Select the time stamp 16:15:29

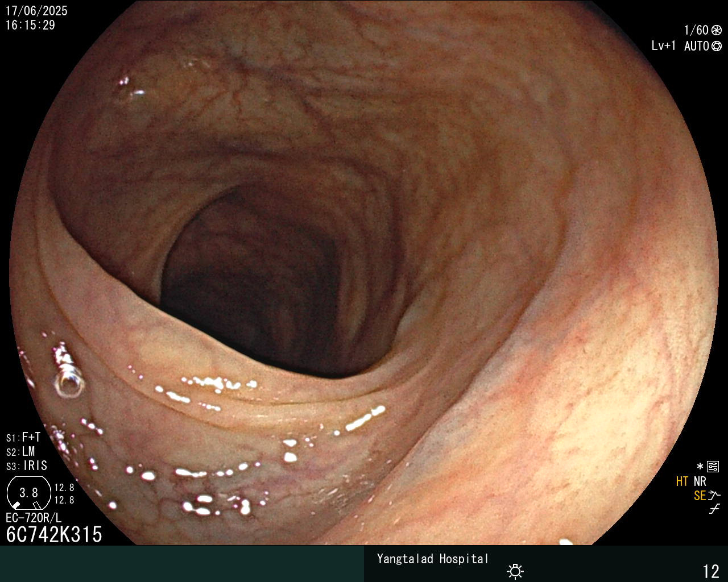click(30, 26)
